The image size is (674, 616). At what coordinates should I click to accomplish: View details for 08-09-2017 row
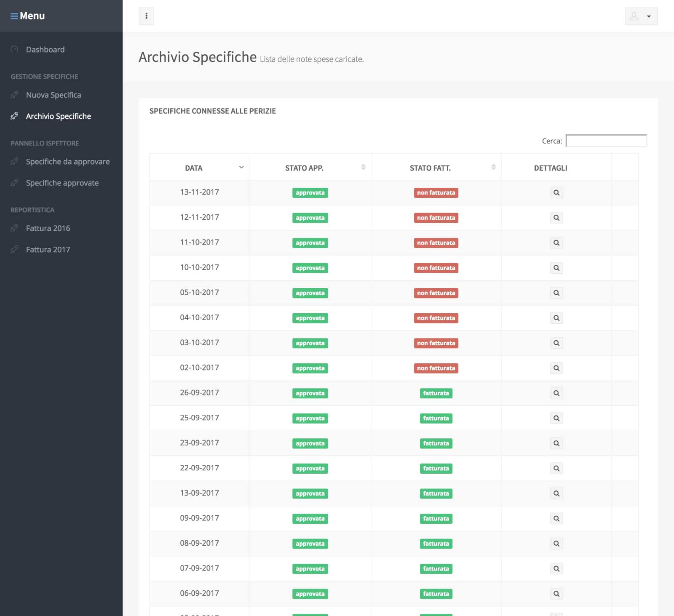(x=556, y=544)
